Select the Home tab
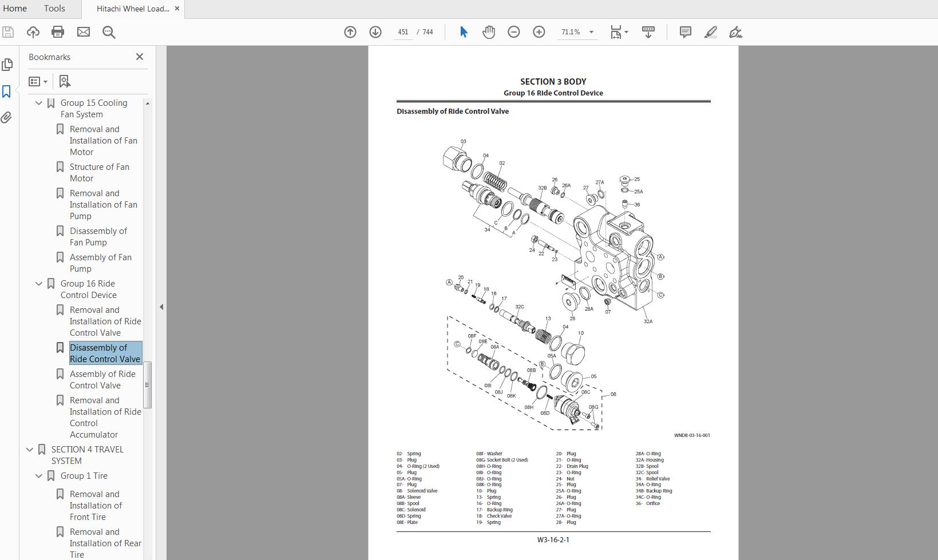 15,9
